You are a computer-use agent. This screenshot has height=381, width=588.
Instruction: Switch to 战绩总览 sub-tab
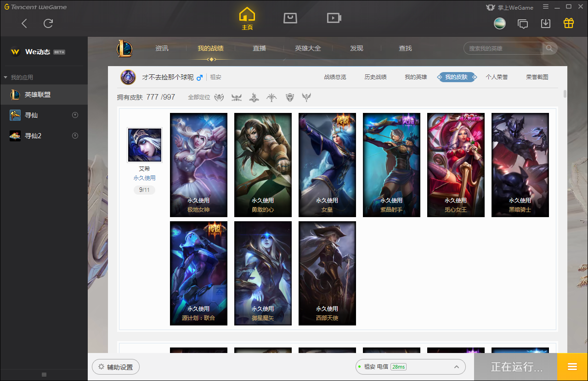click(x=335, y=77)
